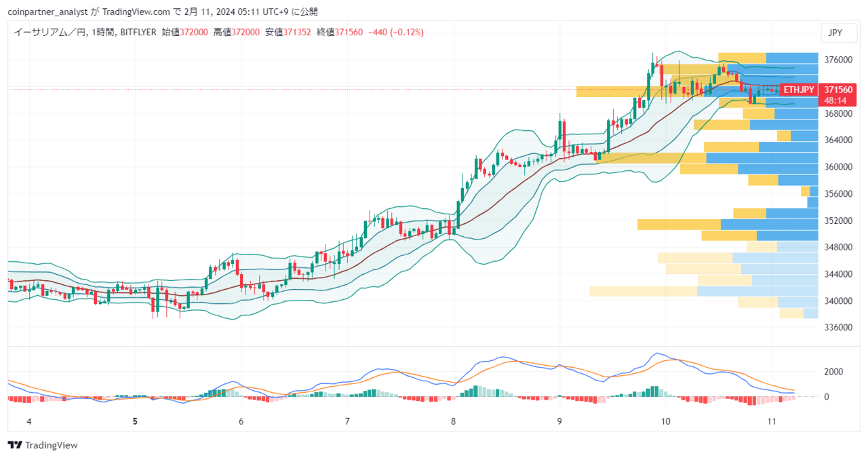Viewport: 868px width, 458px height.
Task: Select the date 5 on time axis
Action: (135, 421)
